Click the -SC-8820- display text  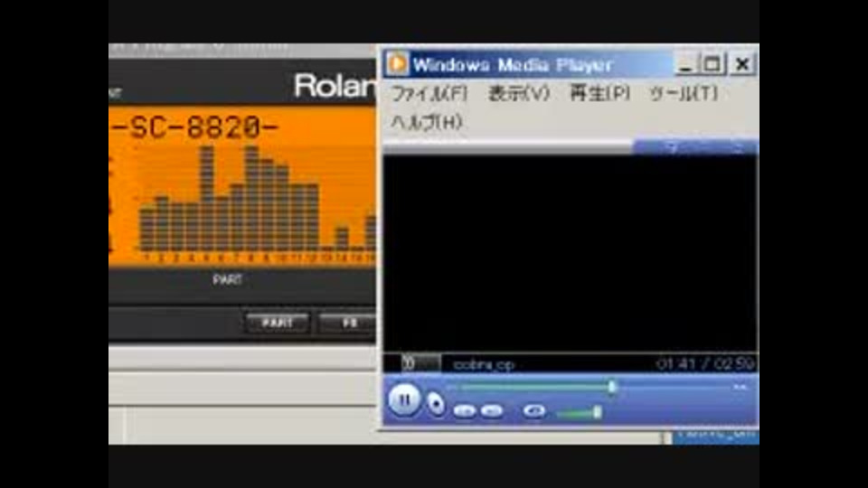[x=194, y=127]
